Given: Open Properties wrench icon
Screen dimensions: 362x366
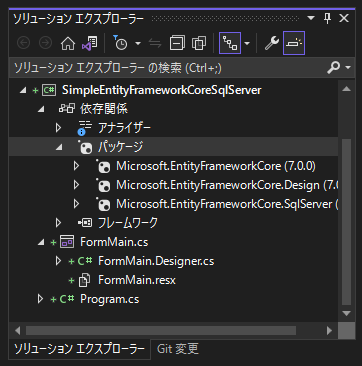Looking at the screenshot, I should [272, 43].
